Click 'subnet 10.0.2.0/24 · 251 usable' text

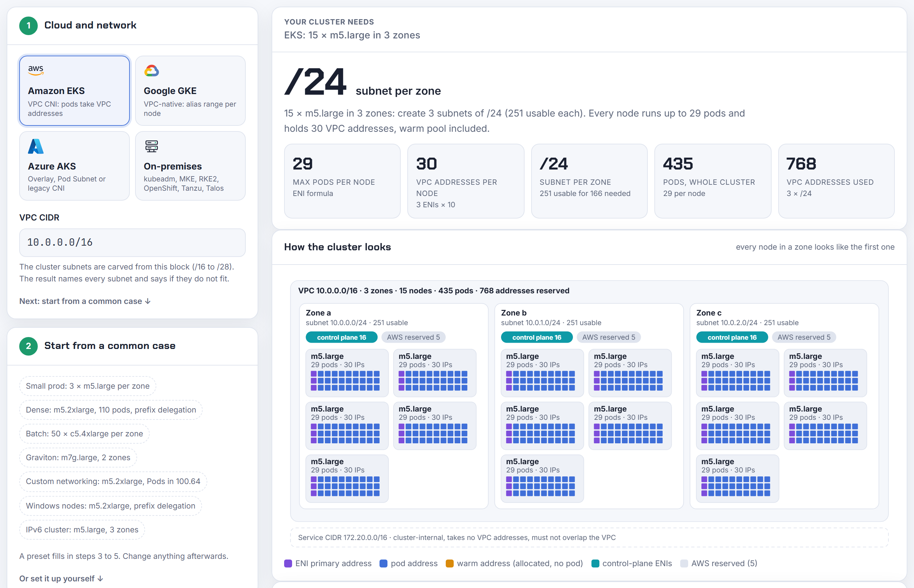(747, 322)
